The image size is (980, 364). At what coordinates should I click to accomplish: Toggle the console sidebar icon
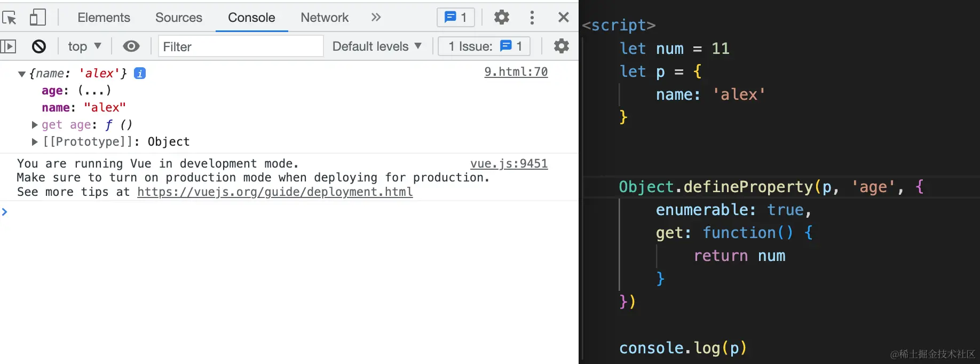pyautogui.click(x=8, y=46)
